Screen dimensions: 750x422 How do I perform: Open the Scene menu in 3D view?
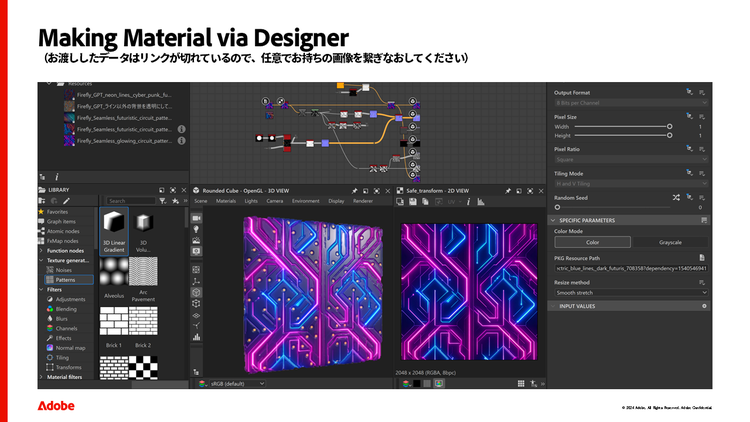click(x=201, y=201)
